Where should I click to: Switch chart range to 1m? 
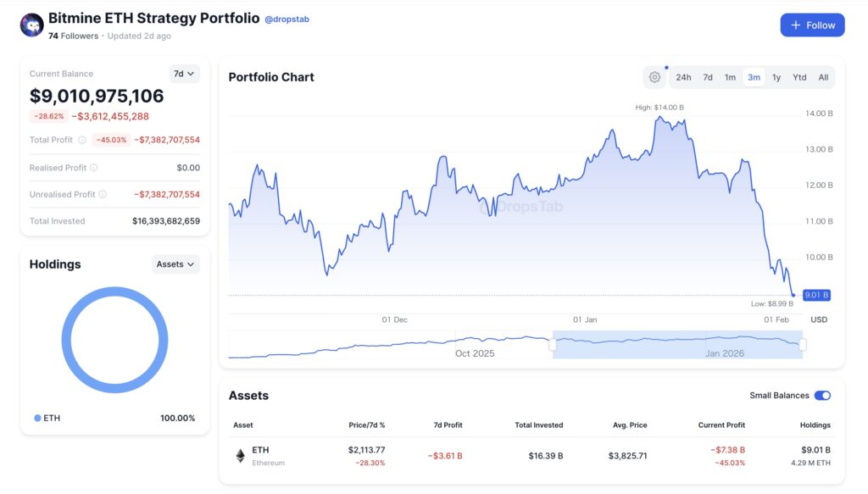pos(730,77)
